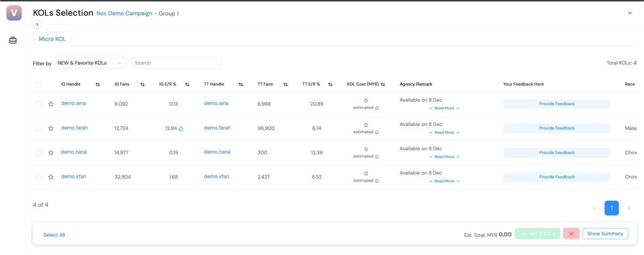The height and width of the screenshot is (255, 644).
Task: Click the red X reject button
Action: [x=571, y=234]
